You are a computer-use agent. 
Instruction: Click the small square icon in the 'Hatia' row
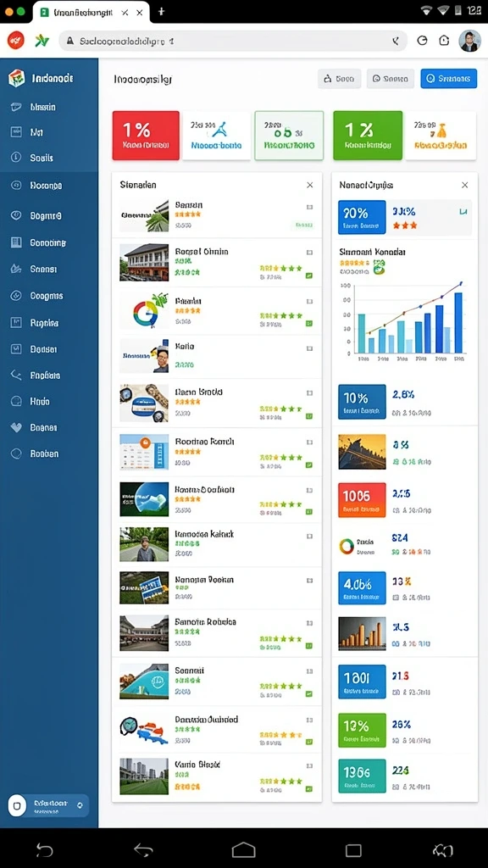click(309, 348)
